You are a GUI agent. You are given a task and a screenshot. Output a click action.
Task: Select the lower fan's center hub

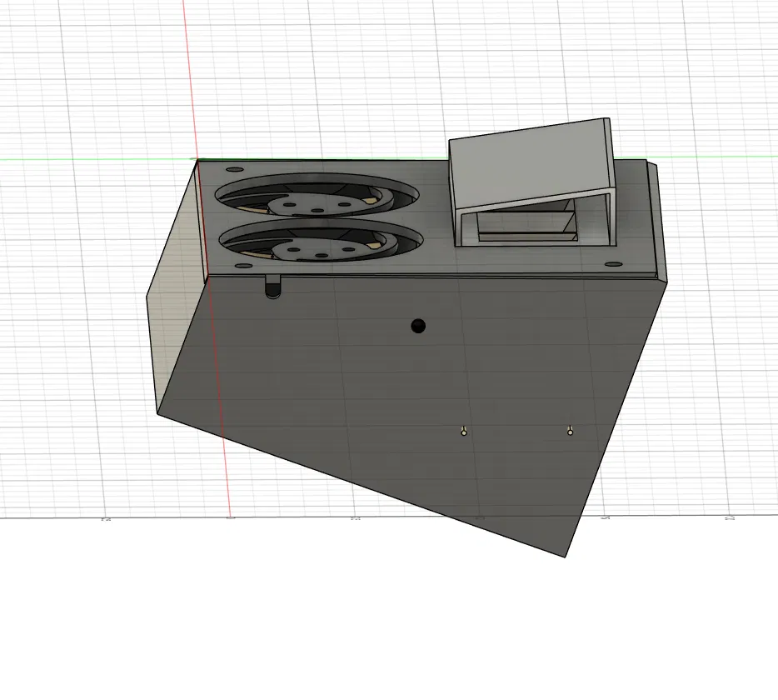coord(322,250)
